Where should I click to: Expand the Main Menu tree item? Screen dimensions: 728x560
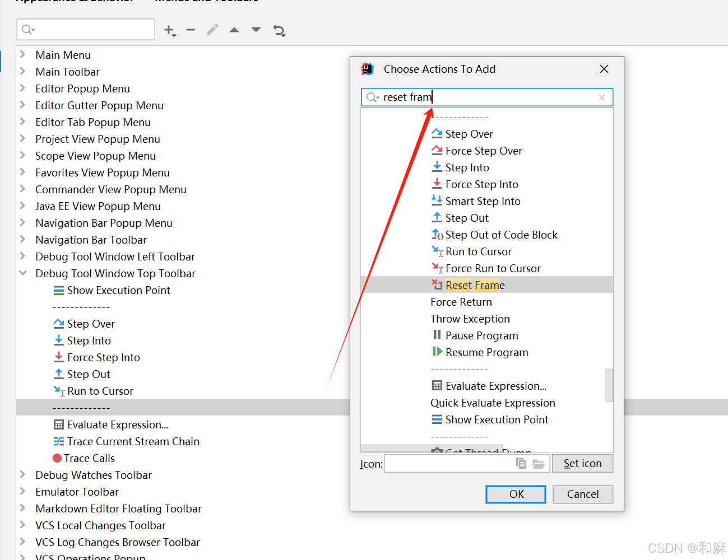(22, 54)
